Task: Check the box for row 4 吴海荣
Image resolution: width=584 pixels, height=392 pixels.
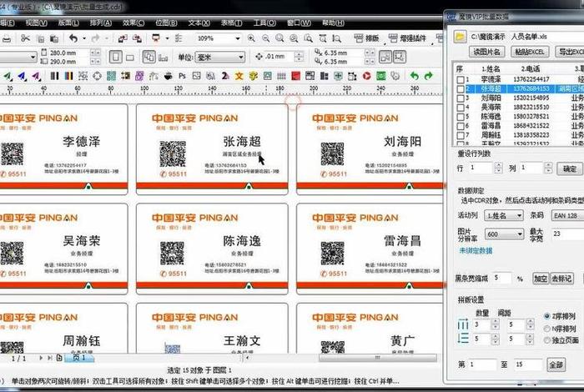Action: tap(461, 108)
